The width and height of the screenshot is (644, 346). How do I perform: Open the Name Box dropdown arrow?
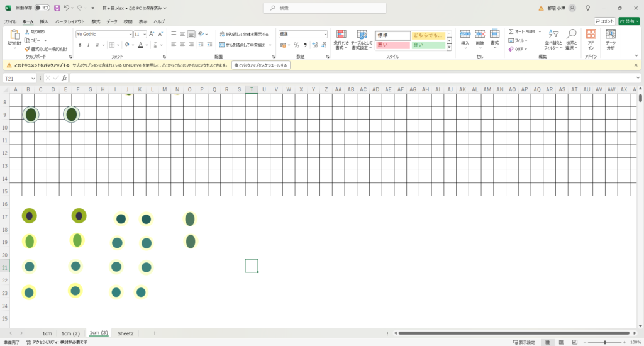[x=33, y=79]
